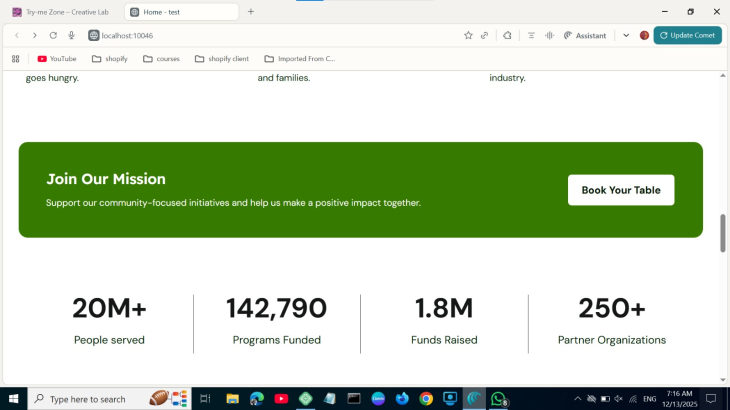730x410 pixels.
Task: Open the extensions puzzle icon
Action: tap(507, 35)
